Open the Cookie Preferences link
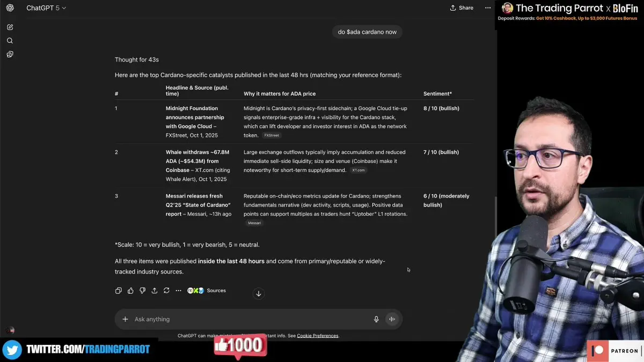Image resolution: width=644 pixels, height=362 pixels. 318,336
